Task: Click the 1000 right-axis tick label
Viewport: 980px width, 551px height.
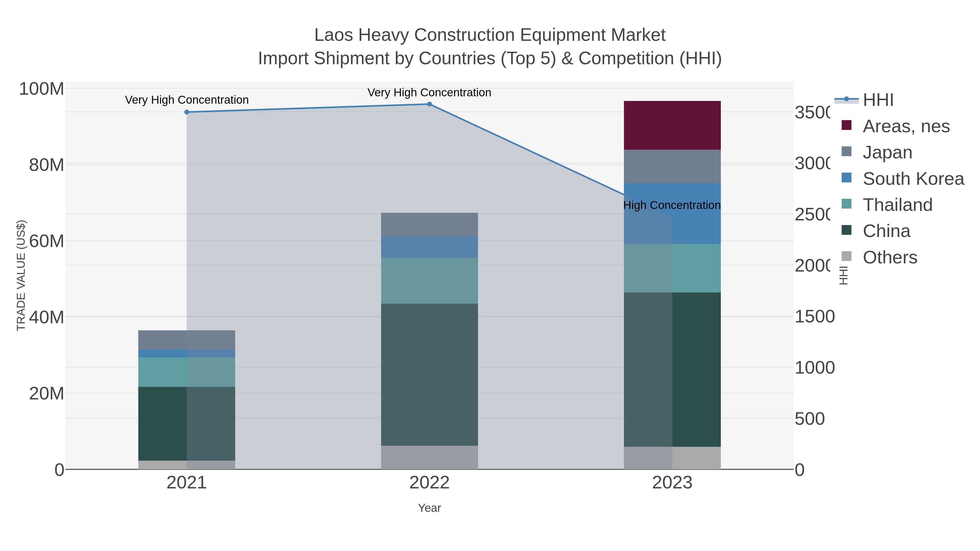Action: pyautogui.click(x=815, y=368)
